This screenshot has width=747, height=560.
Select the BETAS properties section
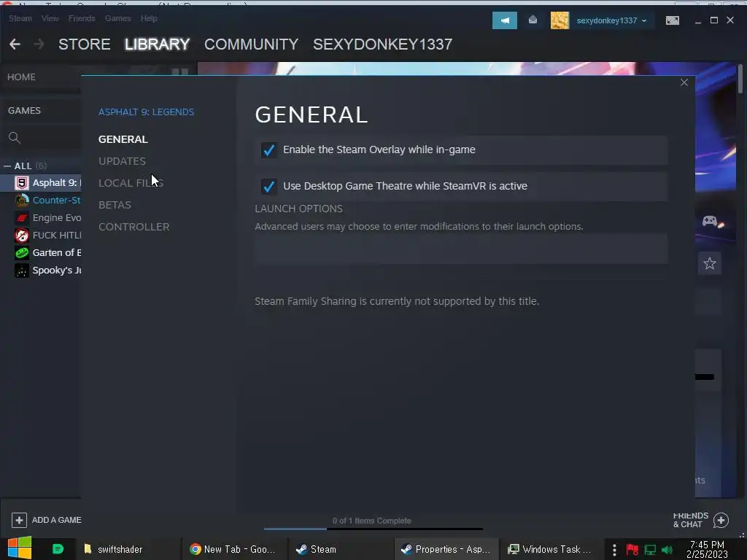(x=115, y=205)
